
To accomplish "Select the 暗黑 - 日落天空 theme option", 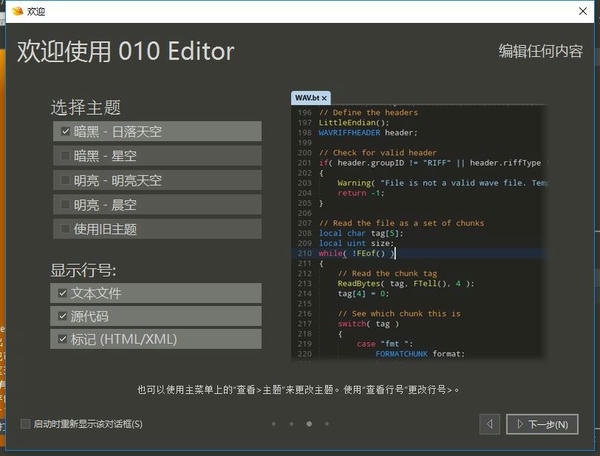I will pyautogui.click(x=157, y=131).
